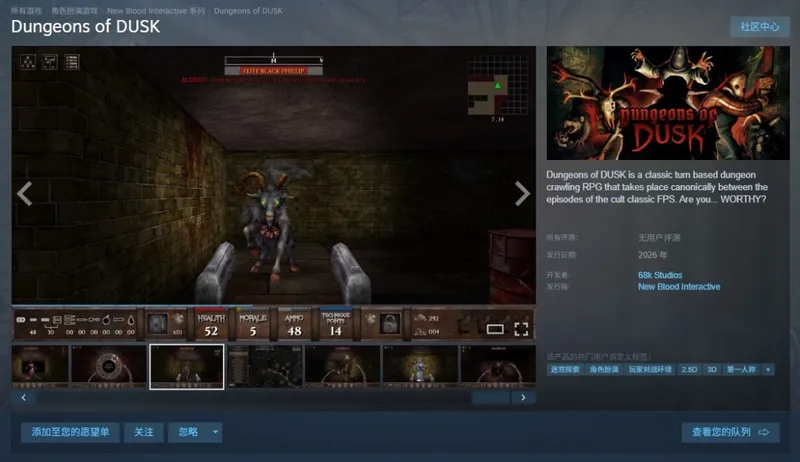Open 所有游戏 breadcrumb link

point(27,11)
